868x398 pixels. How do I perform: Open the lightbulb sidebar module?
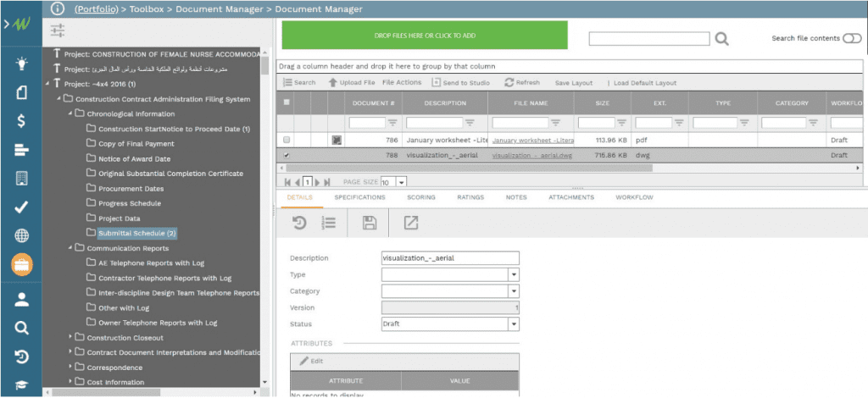21,64
